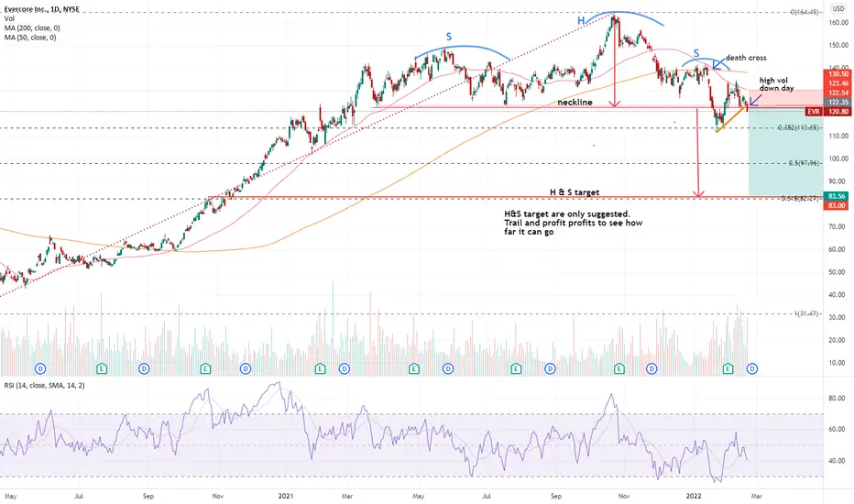
Task: Open the earnings marker dated late October 2020
Action: tap(205, 369)
